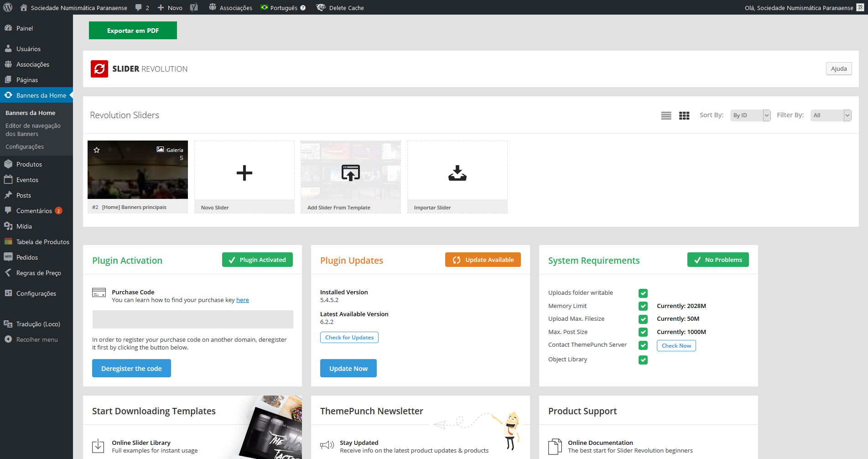Image resolution: width=868 pixels, height=459 pixels.
Task: Click Deregister the code button
Action: pos(131,368)
